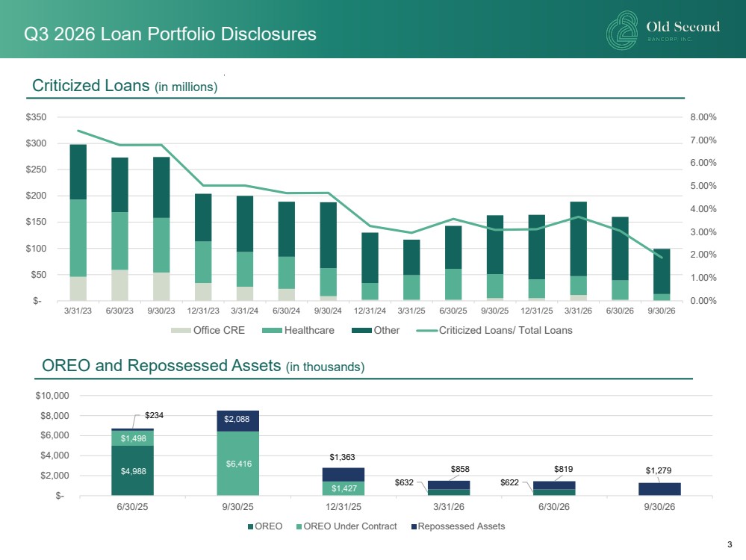This screenshot has height=560, width=746.
Task: Select the $632 callout label
Action: (404, 482)
